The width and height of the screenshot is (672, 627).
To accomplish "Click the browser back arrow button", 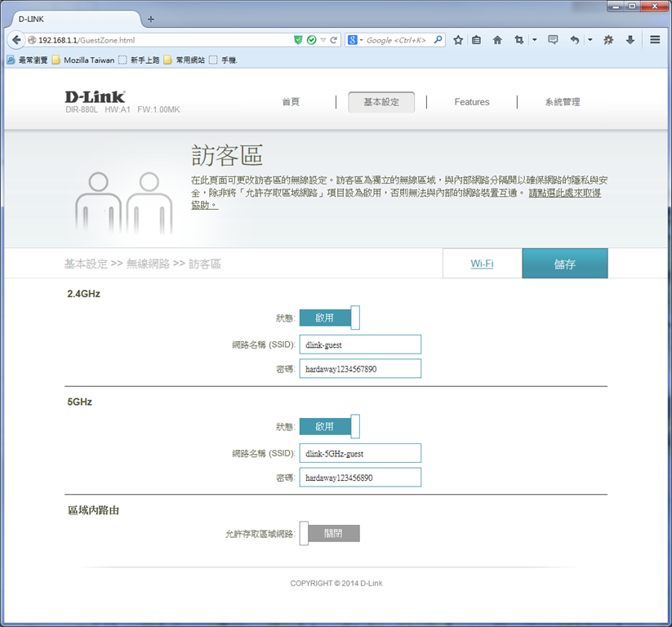I will pyautogui.click(x=16, y=40).
